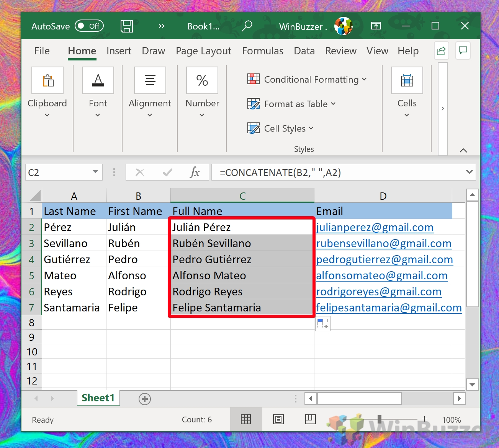This screenshot has height=448, width=499.
Task: Select Page Break Preview view icon
Action: [x=310, y=420]
